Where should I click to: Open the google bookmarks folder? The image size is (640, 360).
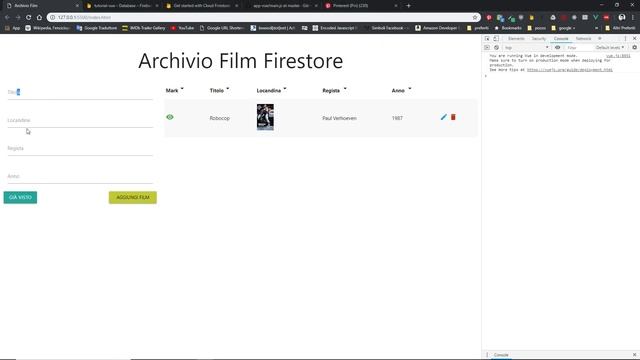coord(563,28)
